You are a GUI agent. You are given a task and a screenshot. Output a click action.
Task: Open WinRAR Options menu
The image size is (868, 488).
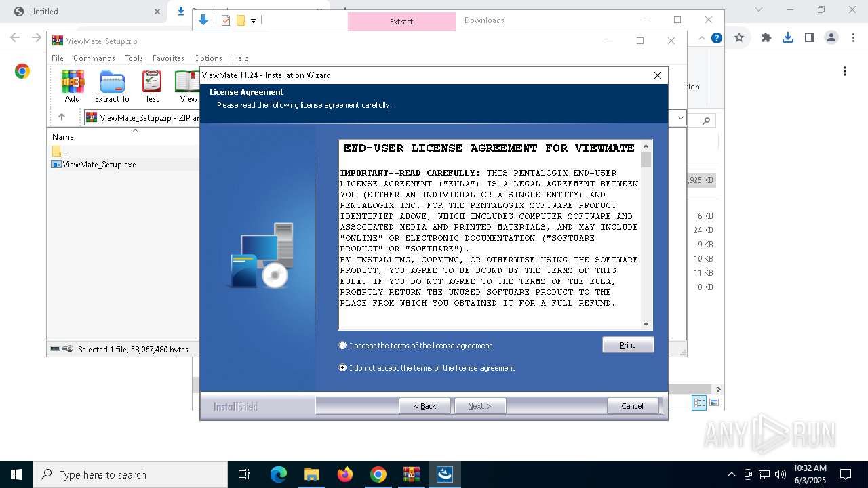point(208,58)
